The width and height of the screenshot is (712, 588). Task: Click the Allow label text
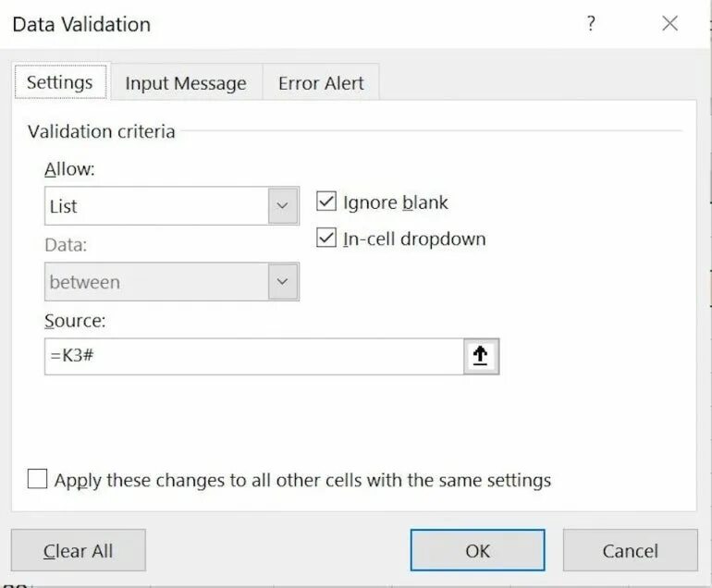(x=69, y=169)
